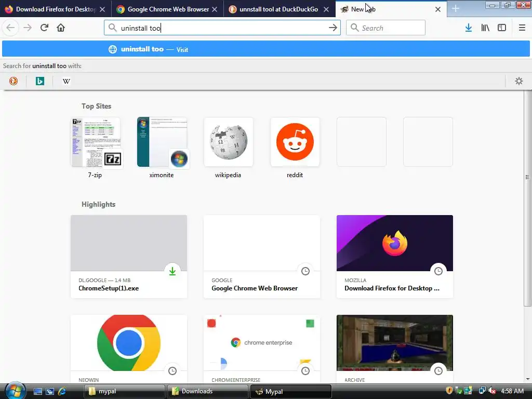Click the Mypal taskbar button
The height and width of the screenshot is (399, 532).
(x=291, y=391)
